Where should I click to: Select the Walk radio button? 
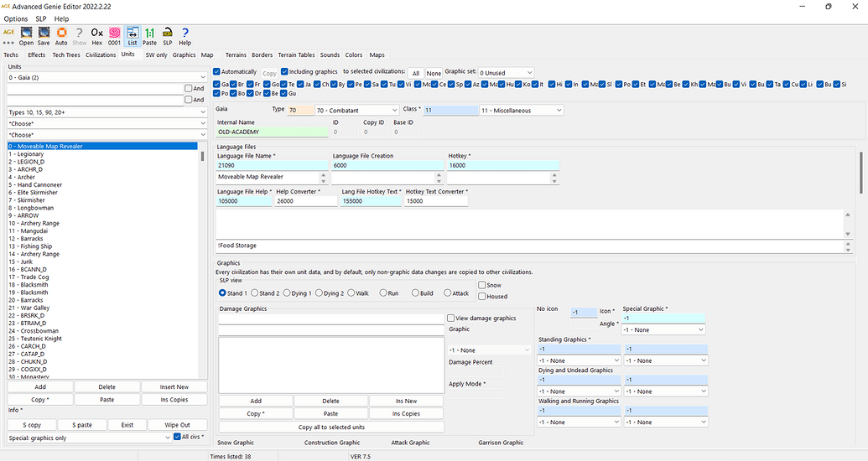coord(351,293)
